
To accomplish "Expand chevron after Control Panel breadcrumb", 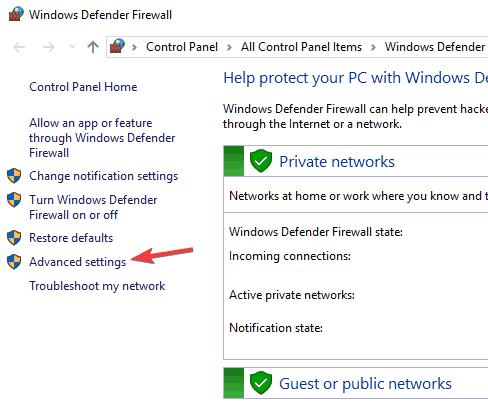I will click(x=229, y=47).
